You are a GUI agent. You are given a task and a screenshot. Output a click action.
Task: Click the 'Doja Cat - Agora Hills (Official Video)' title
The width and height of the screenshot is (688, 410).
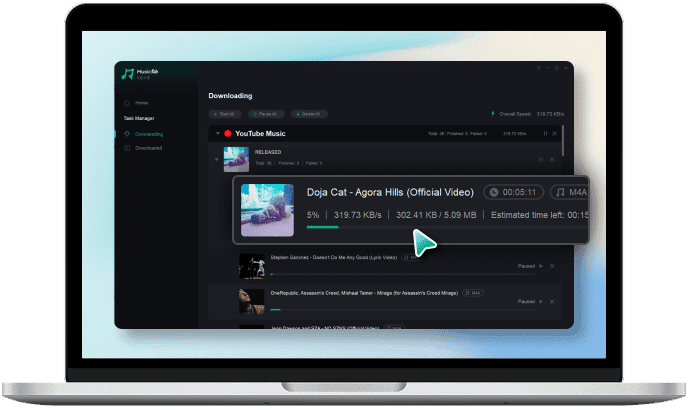(390, 192)
